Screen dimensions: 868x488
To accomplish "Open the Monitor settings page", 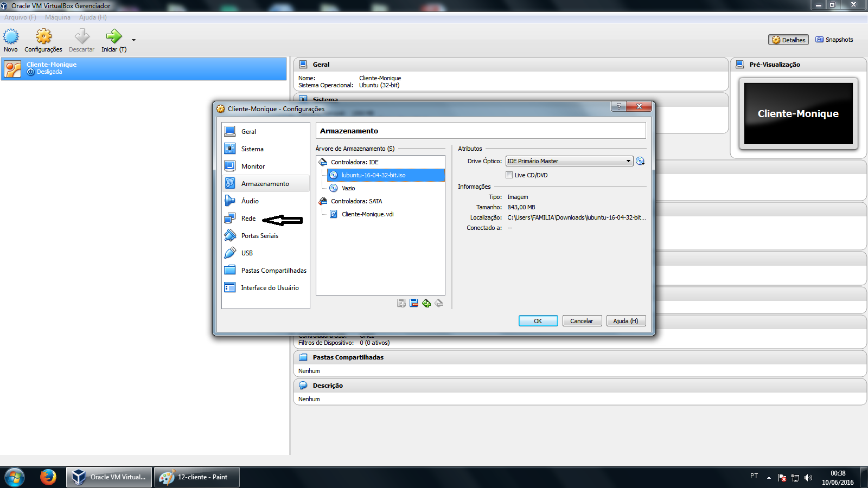I will coord(265,166).
